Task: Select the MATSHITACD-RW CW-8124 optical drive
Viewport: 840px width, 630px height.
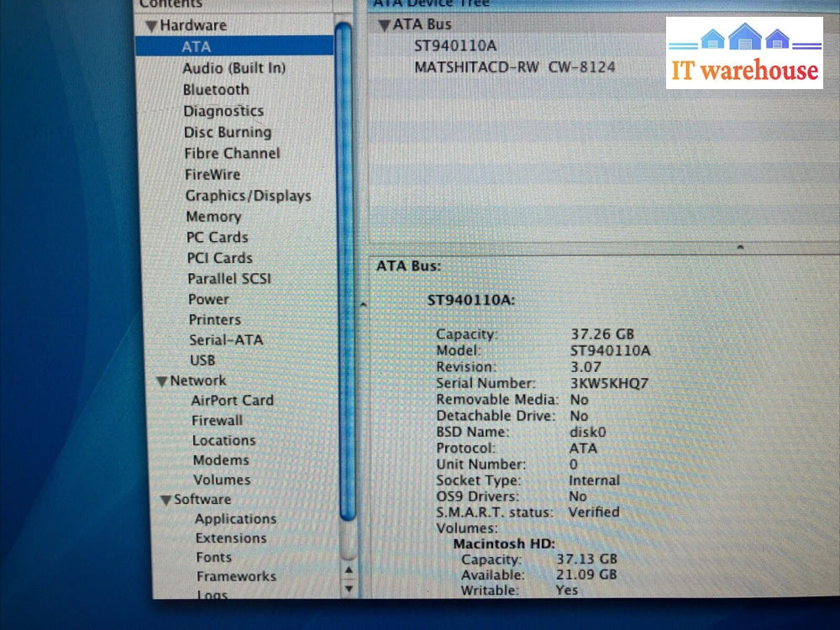Action: point(514,66)
